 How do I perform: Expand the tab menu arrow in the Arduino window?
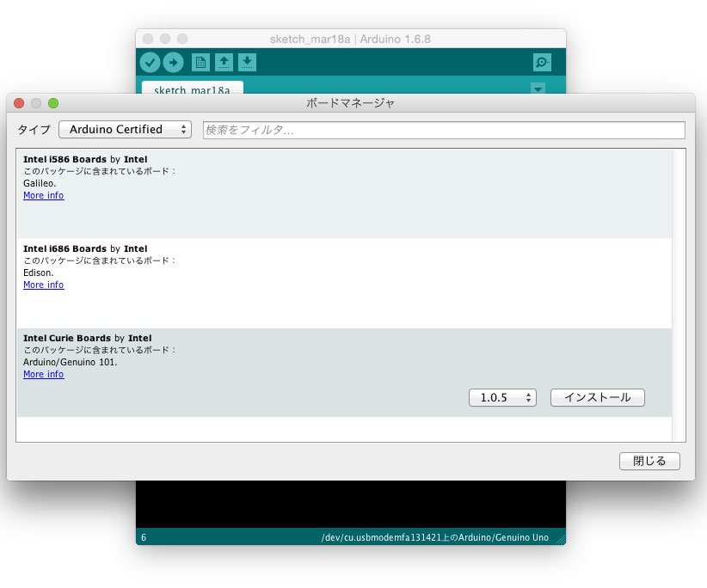tap(538, 89)
